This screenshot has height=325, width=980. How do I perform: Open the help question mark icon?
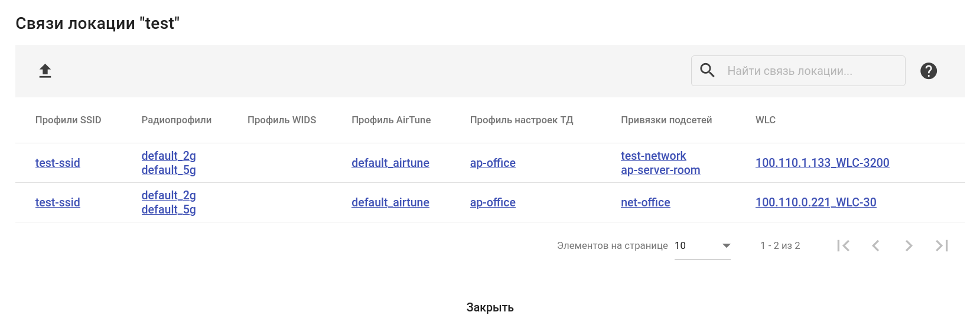tap(928, 71)
